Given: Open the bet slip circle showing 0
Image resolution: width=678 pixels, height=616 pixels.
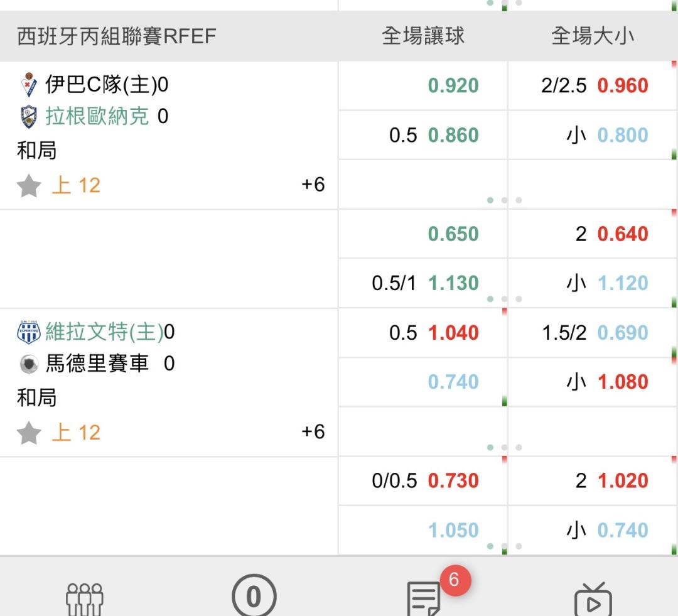Looking at the screenshot, I should tap(254, 597).
